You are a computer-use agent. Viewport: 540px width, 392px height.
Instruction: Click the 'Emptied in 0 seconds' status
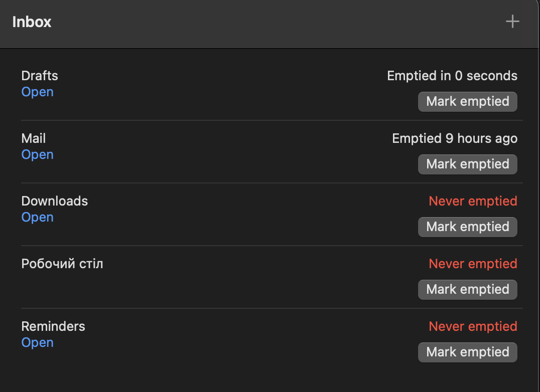(452, 76)
